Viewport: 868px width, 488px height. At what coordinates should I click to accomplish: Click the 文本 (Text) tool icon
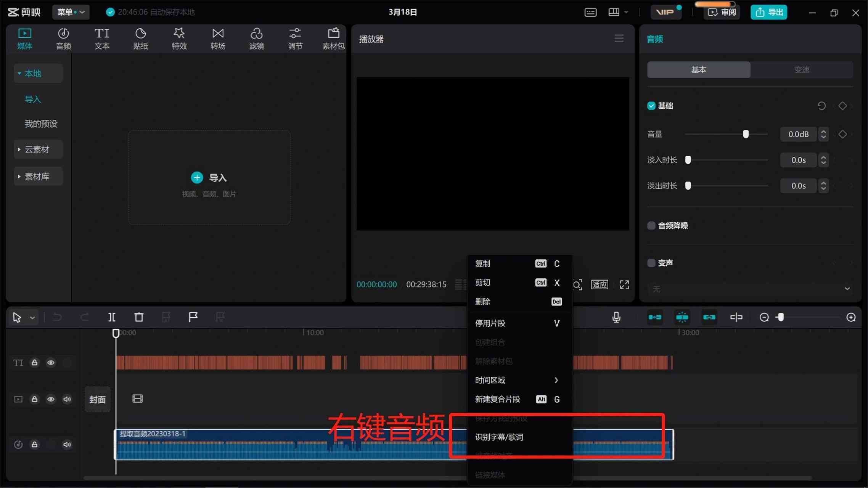tap(101, 37)
